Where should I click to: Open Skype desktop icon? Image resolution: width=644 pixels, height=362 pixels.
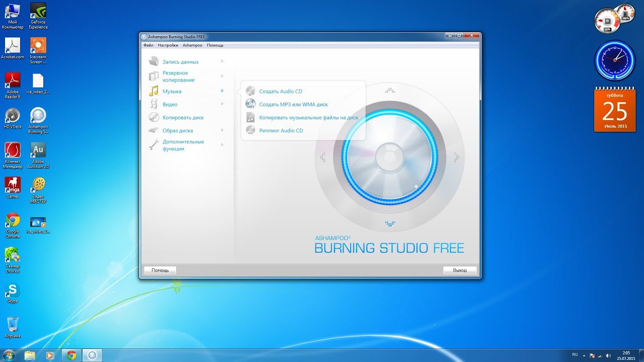(x=13, y=293)
